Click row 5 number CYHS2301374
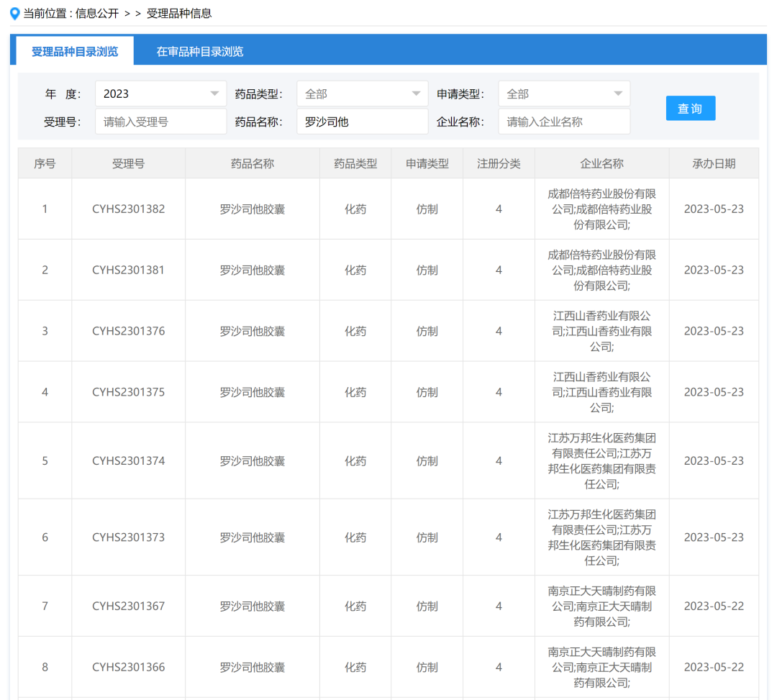The image size is (777, 700). coord(128,460)
